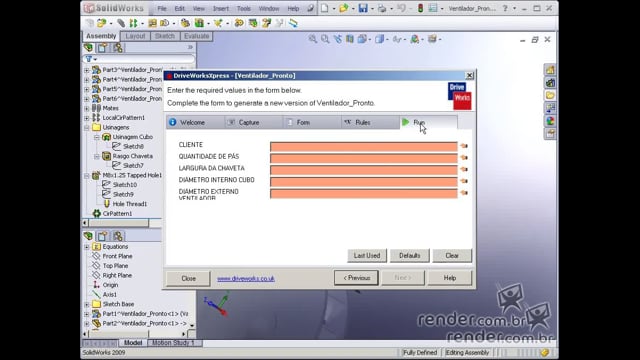Open the Form tab in DriveWorksXpress

pos(312,122)
